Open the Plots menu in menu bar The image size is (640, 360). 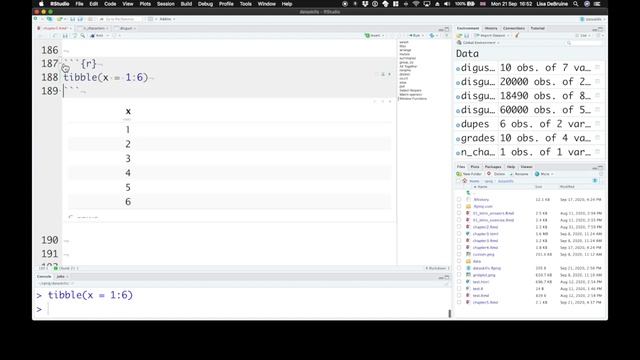click(x=145, y=4)
